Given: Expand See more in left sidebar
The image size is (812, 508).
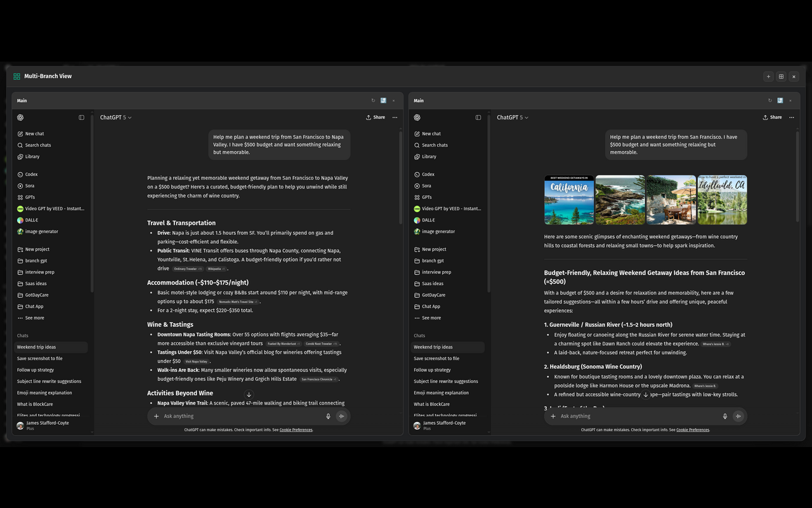Looking at the screenshot, I should click(x=34, y=318).
